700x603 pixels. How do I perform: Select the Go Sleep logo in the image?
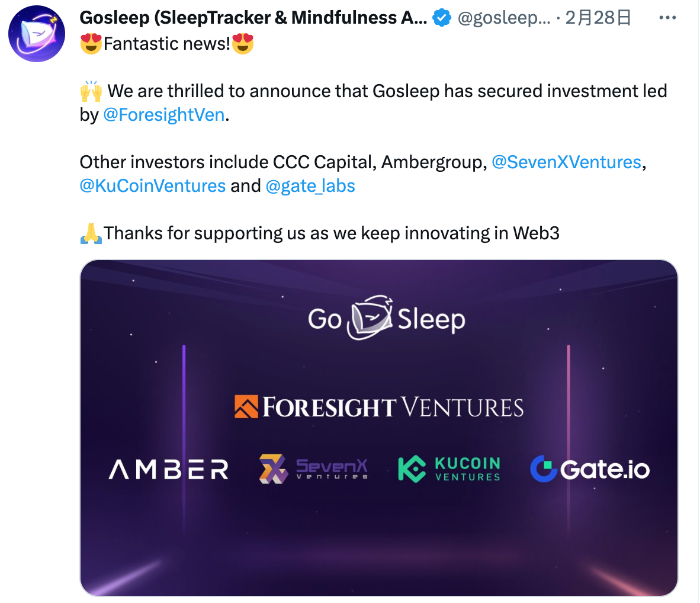click(388, 317)
